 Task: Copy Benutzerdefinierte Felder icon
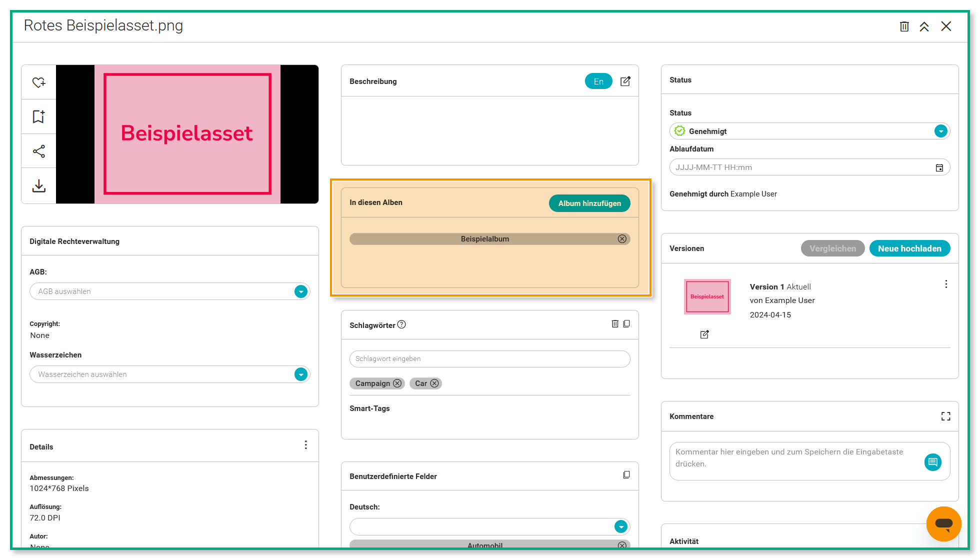pyautogui.click(x=626, y=474)
